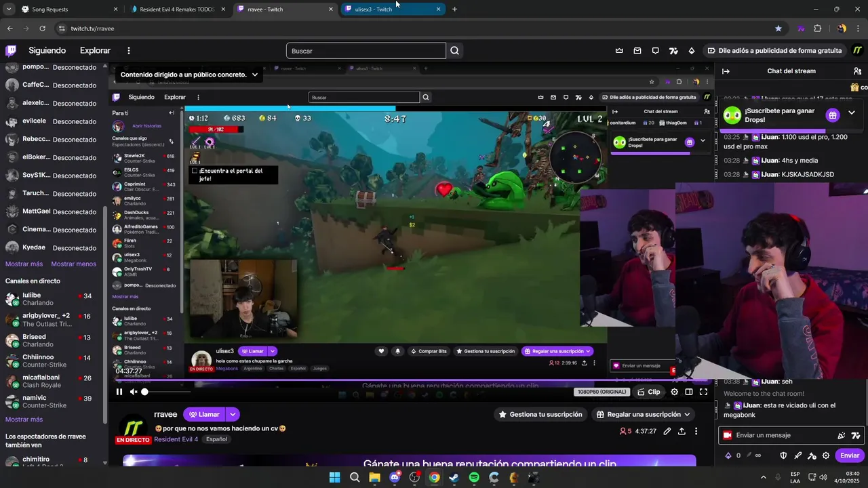Bookmark this page with the star icon
Image resolution: width=868 pixels, height=488 pixels.
coord(778,28)
